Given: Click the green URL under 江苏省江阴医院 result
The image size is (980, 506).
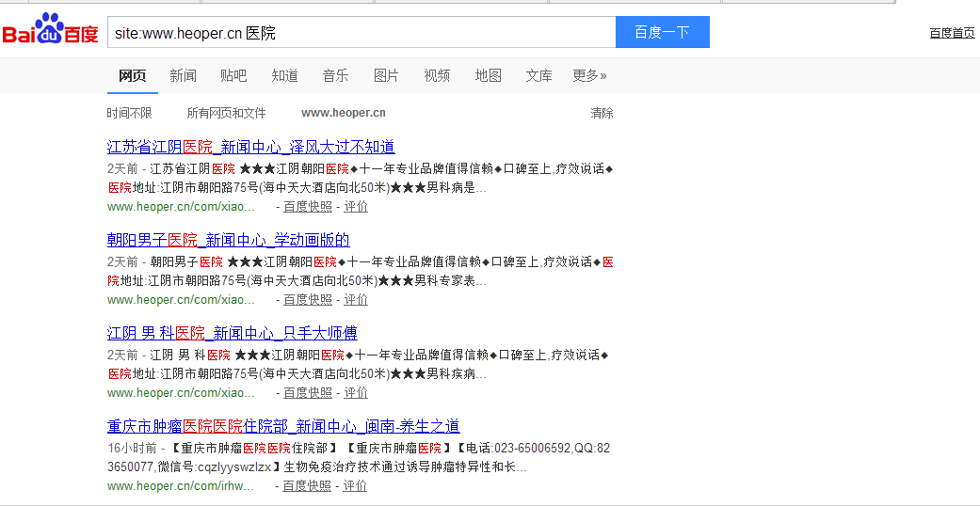Looking at the screenshot, I should click(182, 207).
